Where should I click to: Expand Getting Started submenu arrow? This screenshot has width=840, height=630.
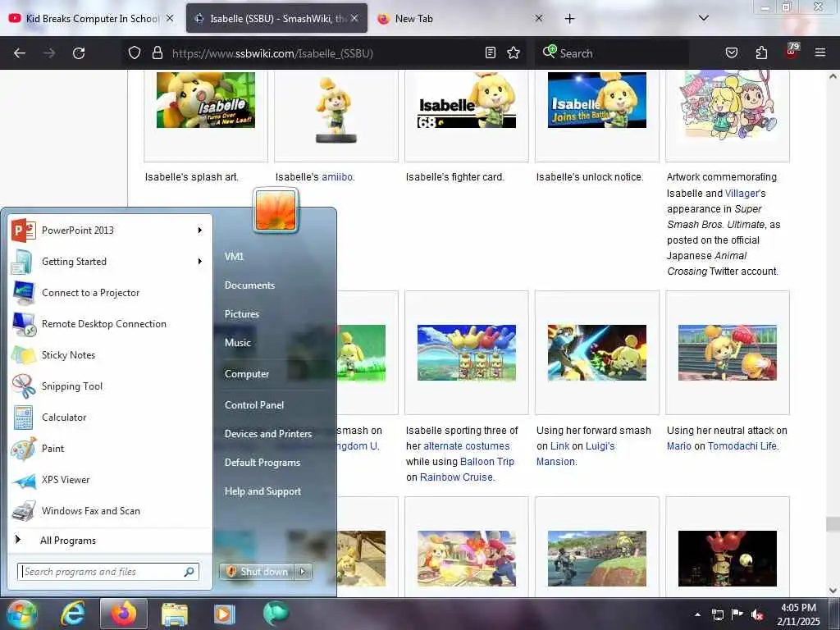(x=200, y=262)
